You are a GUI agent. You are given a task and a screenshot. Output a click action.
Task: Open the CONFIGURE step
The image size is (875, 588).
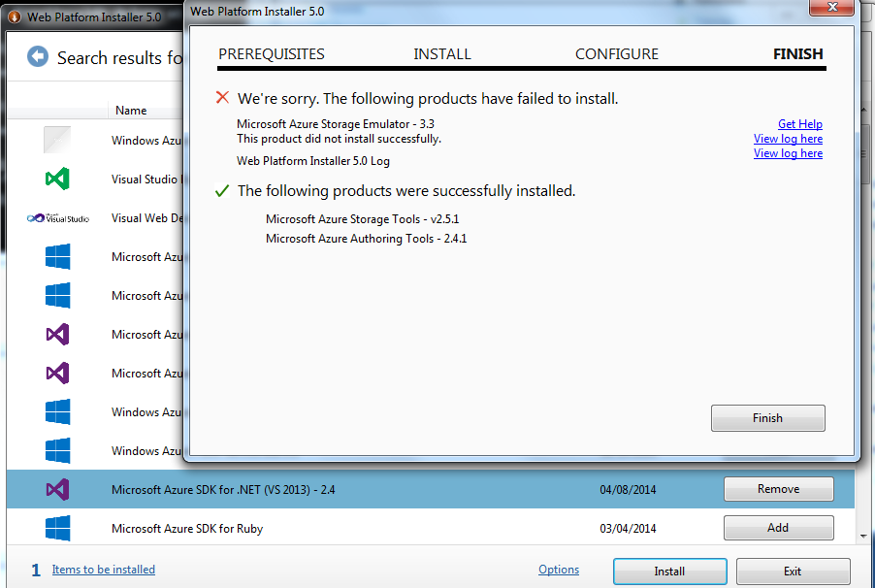point(616,53)
